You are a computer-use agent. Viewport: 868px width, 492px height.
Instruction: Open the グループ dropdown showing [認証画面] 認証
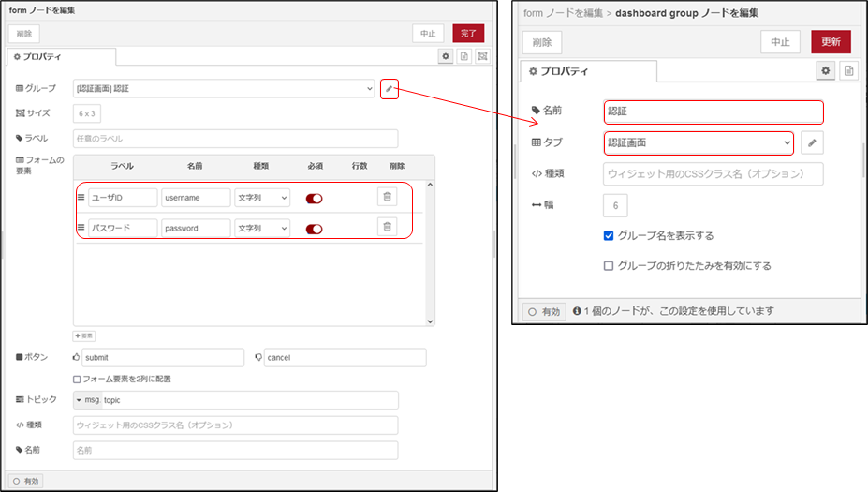pyautogui.click(x=223, y=88)
